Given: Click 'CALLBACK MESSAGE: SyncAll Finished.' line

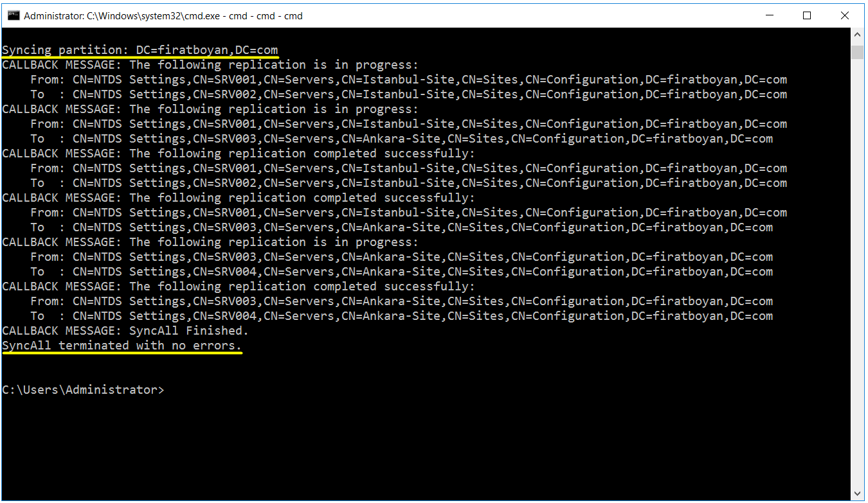Looking at the screenshot, I should 125,331.
